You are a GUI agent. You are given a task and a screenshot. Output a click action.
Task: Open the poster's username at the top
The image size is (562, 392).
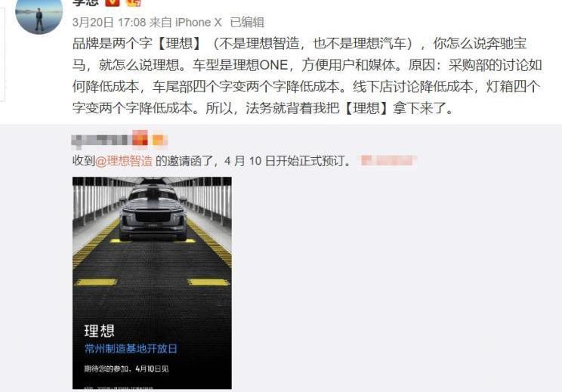click(x=85, y=2)
